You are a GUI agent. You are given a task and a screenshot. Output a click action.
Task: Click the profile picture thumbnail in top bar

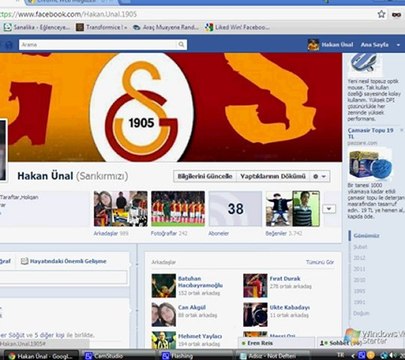[313, 45]
